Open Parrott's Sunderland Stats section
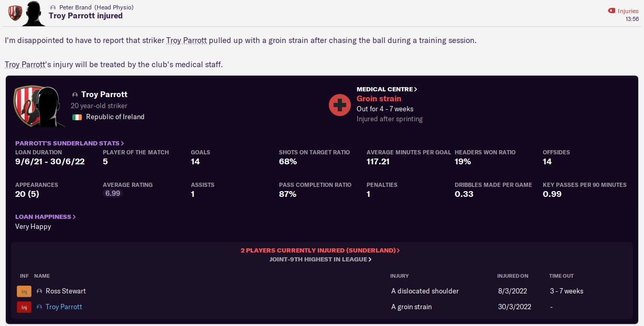This screenshot has width=644, height=326. tap(70, 143)
